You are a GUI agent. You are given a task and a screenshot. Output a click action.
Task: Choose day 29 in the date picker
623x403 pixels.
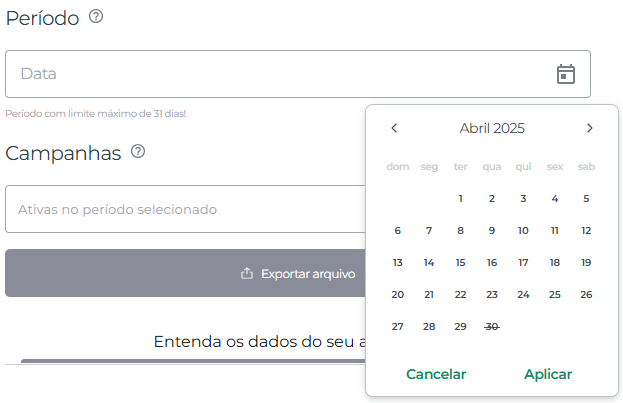click(x=460, y=326)
